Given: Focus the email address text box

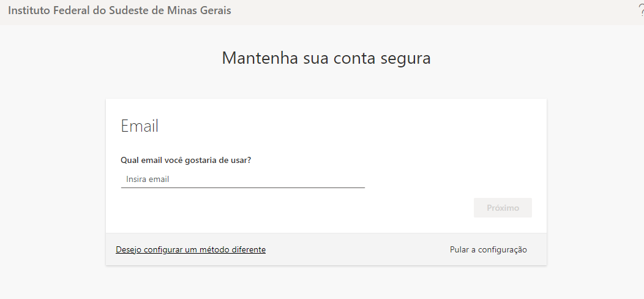Looking at the screenshot, I should pyautogui.click(x=242, y=180).
